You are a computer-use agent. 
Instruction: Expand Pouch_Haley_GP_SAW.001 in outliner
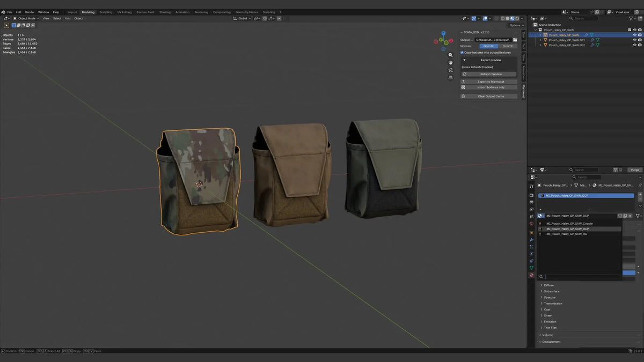tap(540, 40)
